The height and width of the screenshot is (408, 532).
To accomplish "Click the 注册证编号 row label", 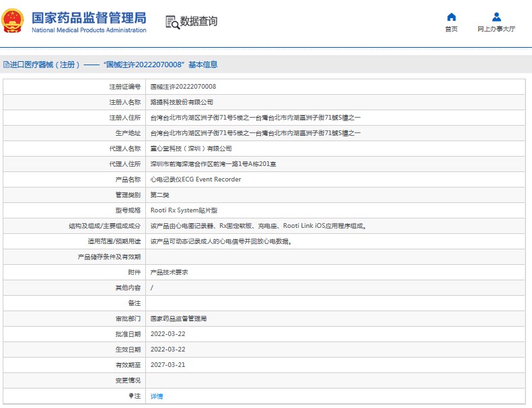I will (125, 87).
